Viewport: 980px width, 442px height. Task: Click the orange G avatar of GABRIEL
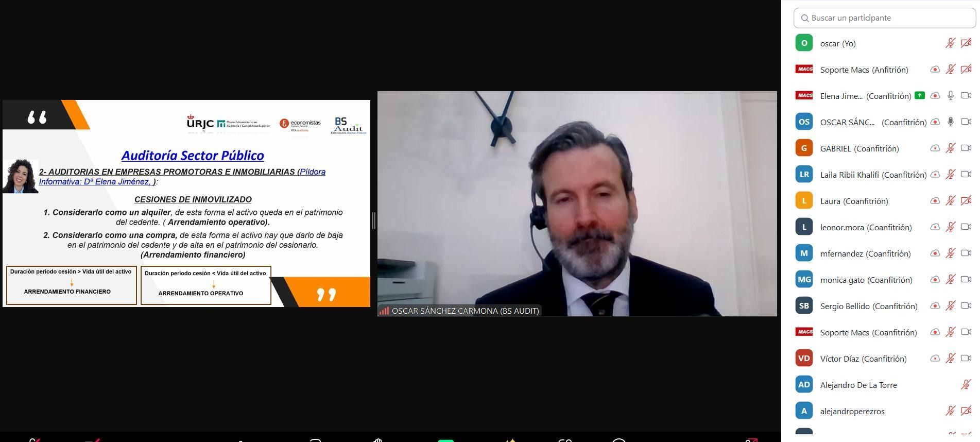coord(804,148)
